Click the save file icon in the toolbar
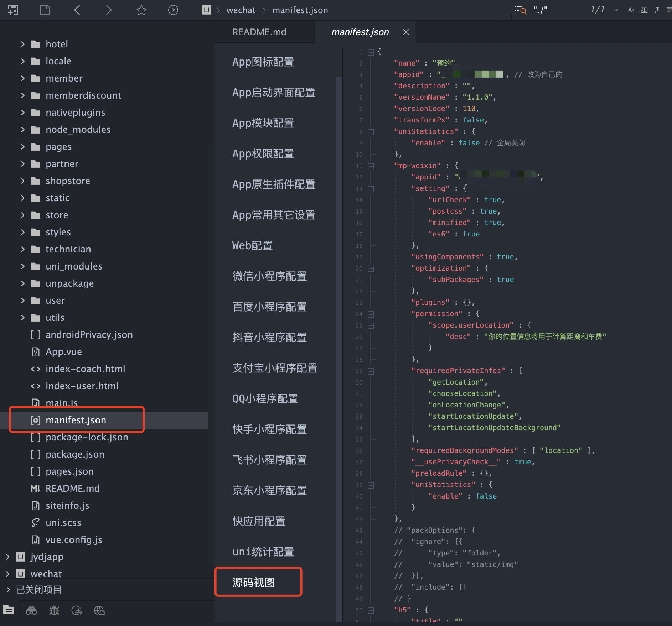 coord(45,10)
